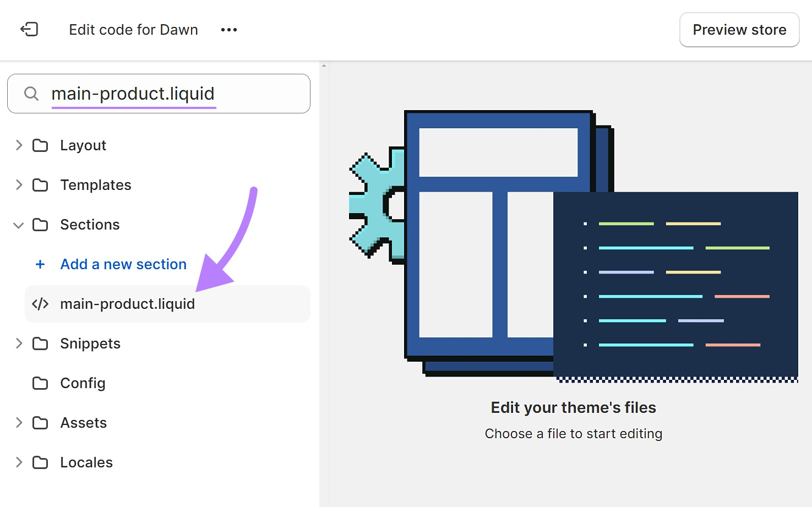The image size is (812, 507).
Task: Open the main-product.liquid file
Action: (x=127, y=304)
